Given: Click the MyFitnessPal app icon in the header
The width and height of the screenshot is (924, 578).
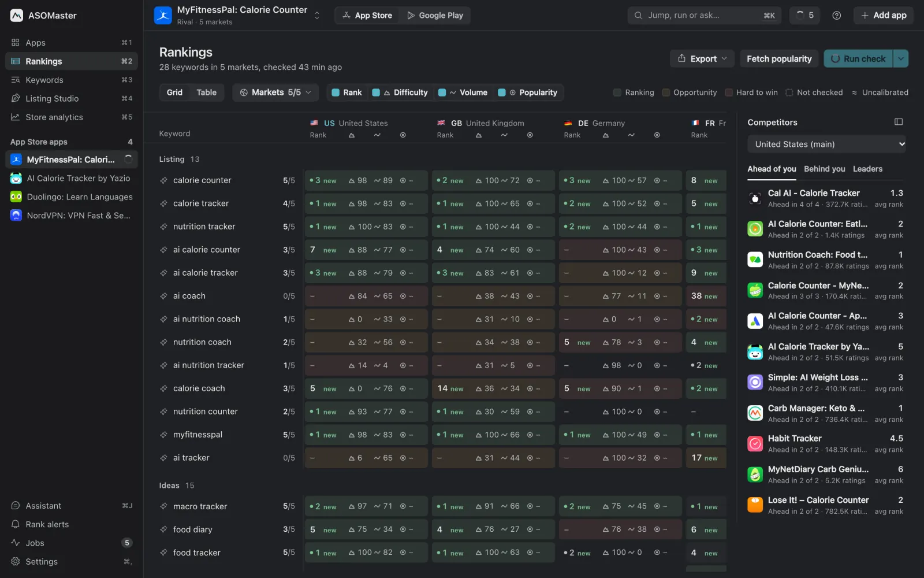Looking at the screenshot, I should (163, 16).
